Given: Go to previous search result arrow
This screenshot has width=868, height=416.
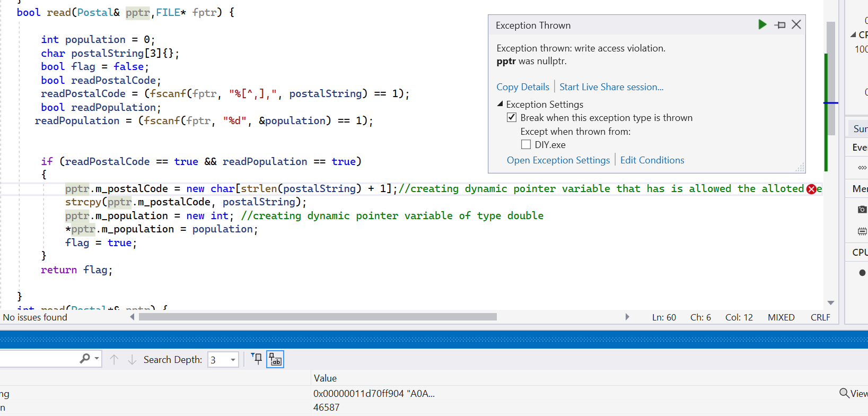Looking at the screenshot, I should pyautogui.click(x=114, y=360).
